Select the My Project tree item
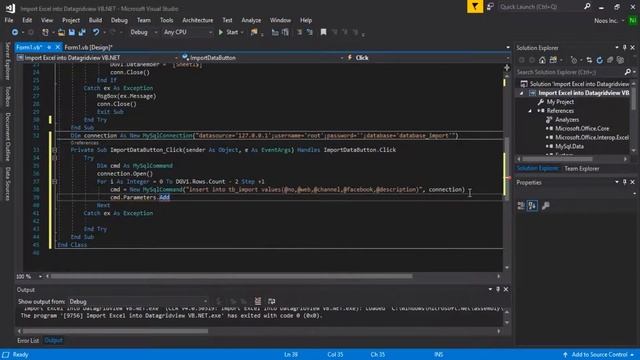The width and height of the screenshot is (640, 360). (560, 102)
